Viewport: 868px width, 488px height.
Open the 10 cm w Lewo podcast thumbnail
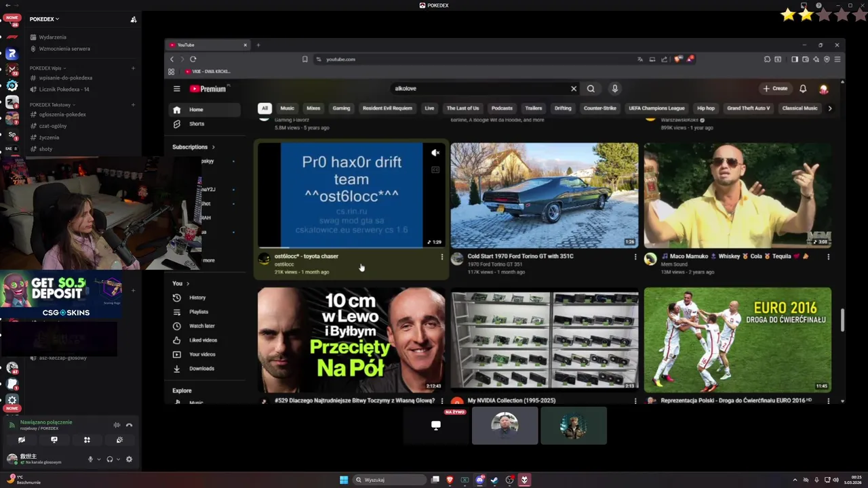click(351, 340)
